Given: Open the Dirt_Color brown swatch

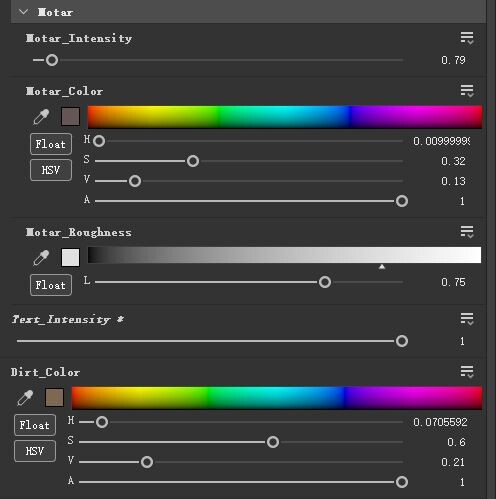Looking at the screenshot, I should [x=54, y=397].
